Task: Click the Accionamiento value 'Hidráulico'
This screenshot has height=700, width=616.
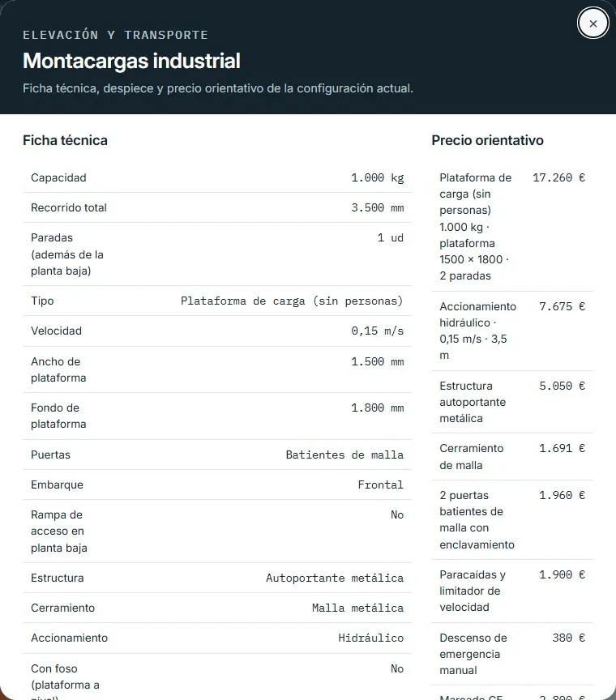Action: pyautogui.click(x=370, y=638)
